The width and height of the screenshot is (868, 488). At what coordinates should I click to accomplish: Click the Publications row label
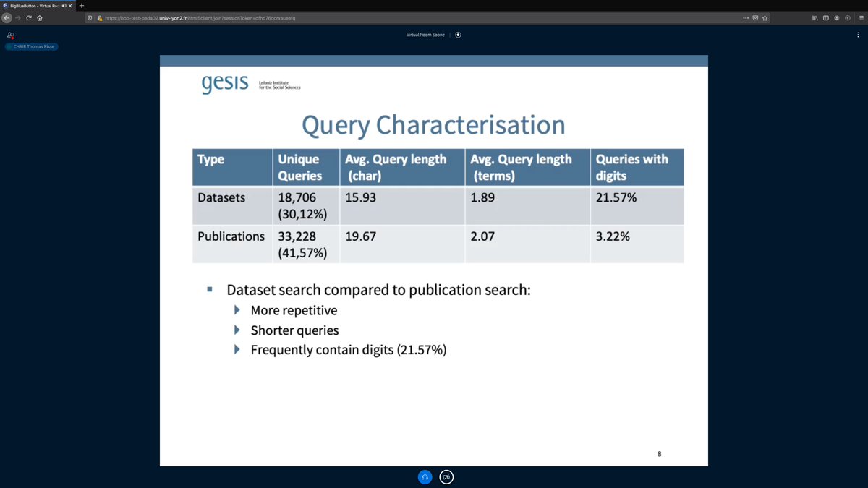pyautogui.click(x=231, y=236)
